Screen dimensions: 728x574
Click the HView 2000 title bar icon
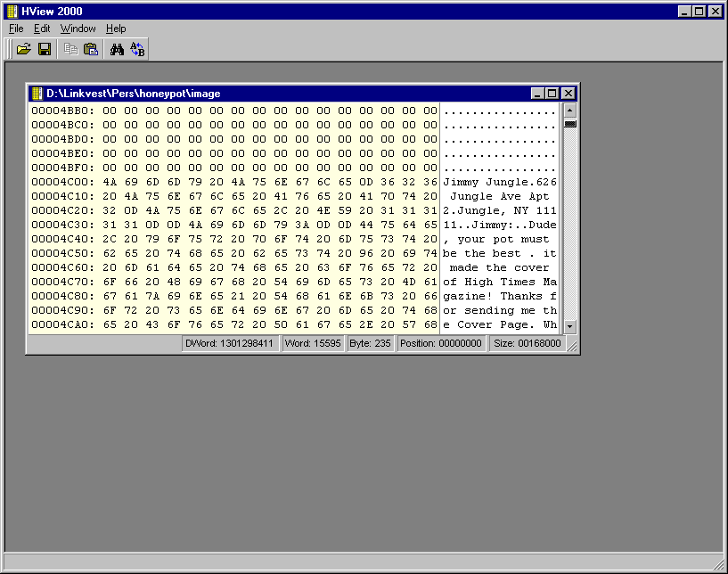(x=12, y=12)
